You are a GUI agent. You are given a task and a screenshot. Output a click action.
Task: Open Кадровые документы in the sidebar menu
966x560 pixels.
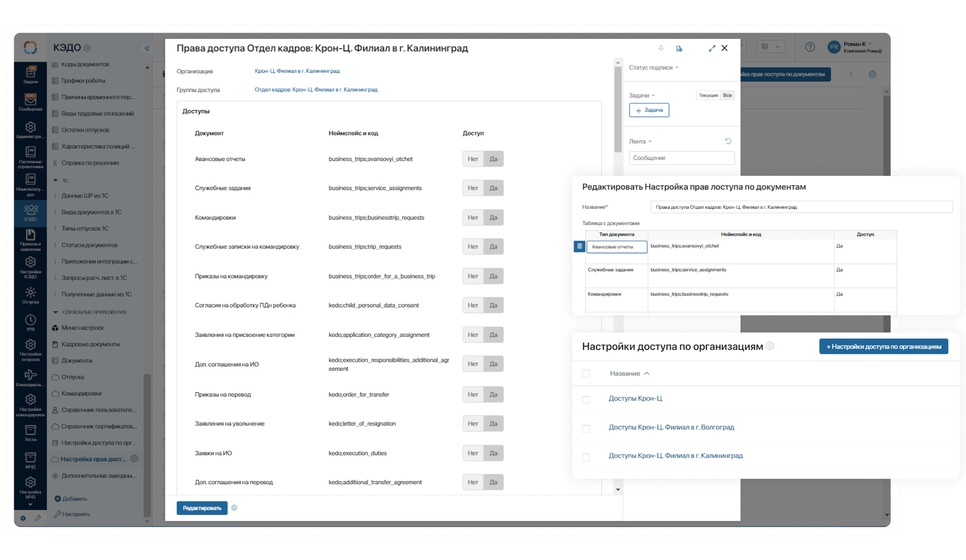pyautogui.click(x=90, y=344)
